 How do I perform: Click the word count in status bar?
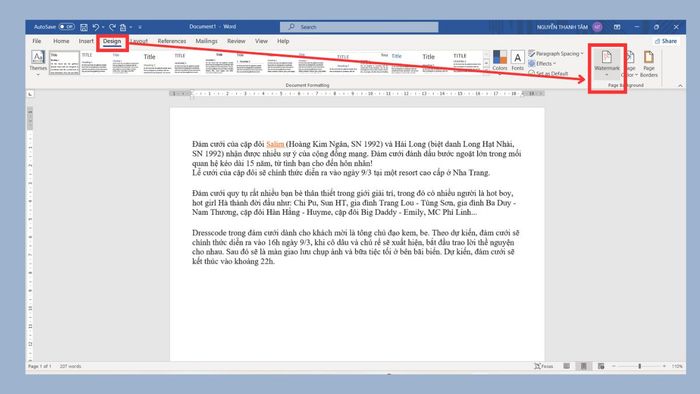71,366
